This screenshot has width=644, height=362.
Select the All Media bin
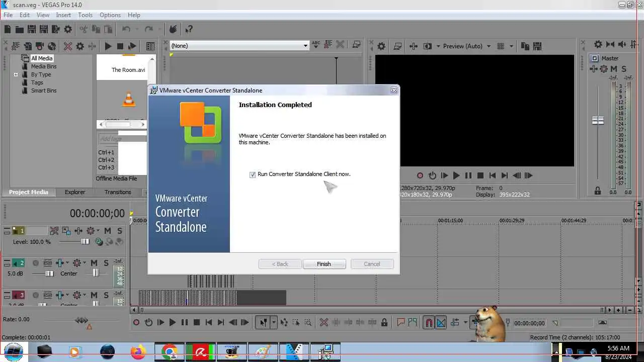[x=42, y=58]
